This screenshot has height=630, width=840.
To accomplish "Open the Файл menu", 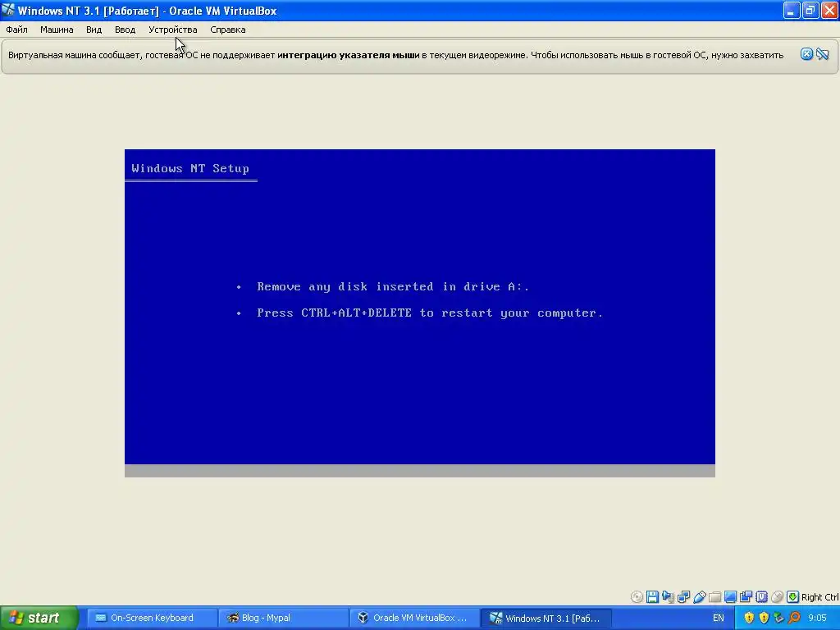I will (x=16, y=30).
